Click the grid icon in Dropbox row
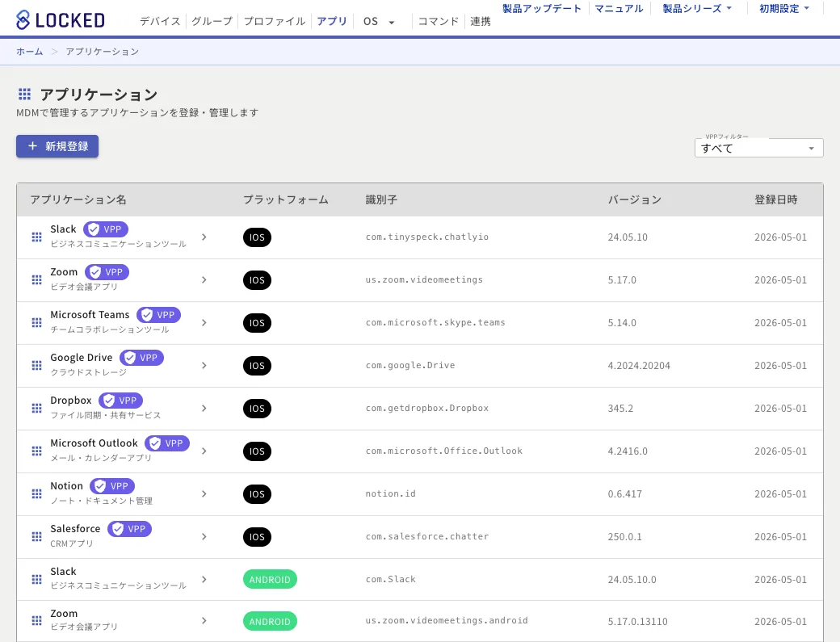The height and width of the screenshot is (642, 840). 36,408
